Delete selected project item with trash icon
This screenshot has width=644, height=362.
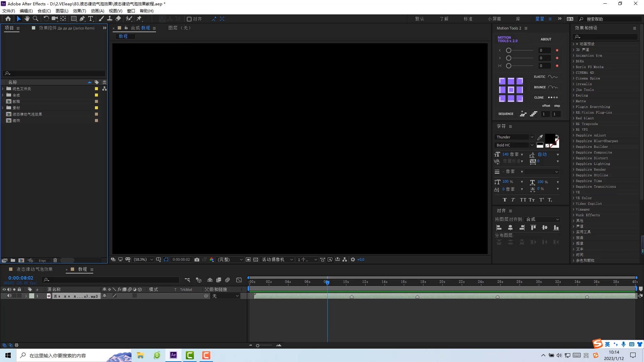(x=55, y=260)
